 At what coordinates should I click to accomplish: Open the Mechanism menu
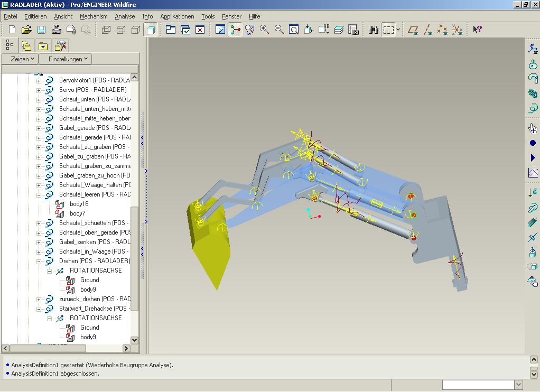94,16
